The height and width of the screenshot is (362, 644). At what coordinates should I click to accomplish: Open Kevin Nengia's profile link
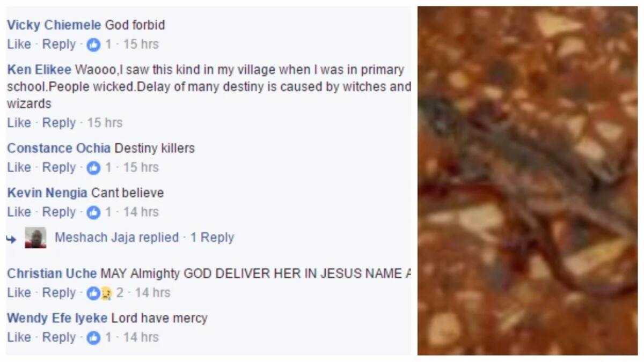click(47, 193)
